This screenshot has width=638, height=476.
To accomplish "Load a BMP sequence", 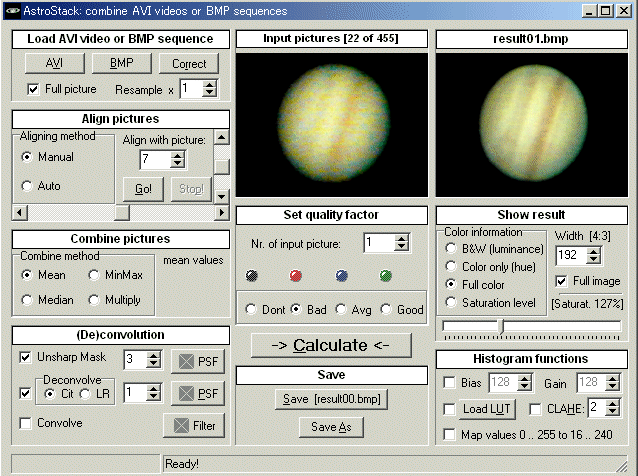I will (121, 63).
